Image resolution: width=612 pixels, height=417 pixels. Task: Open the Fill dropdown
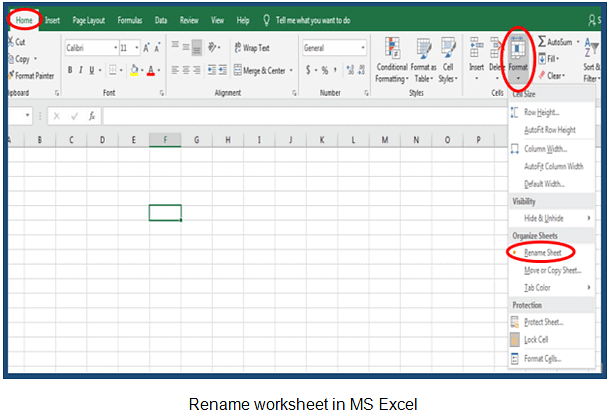tap(549, 59)
